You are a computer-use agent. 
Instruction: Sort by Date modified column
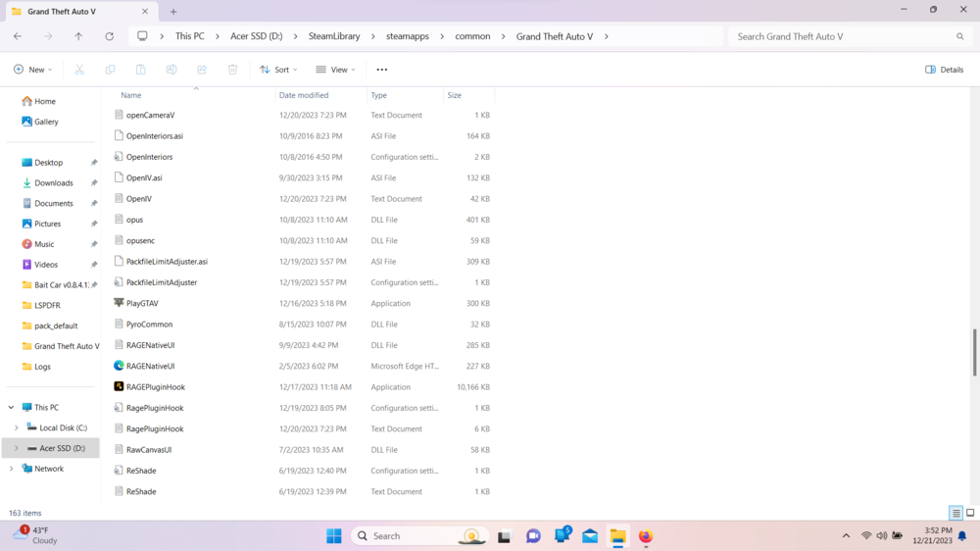coord(304,95)
